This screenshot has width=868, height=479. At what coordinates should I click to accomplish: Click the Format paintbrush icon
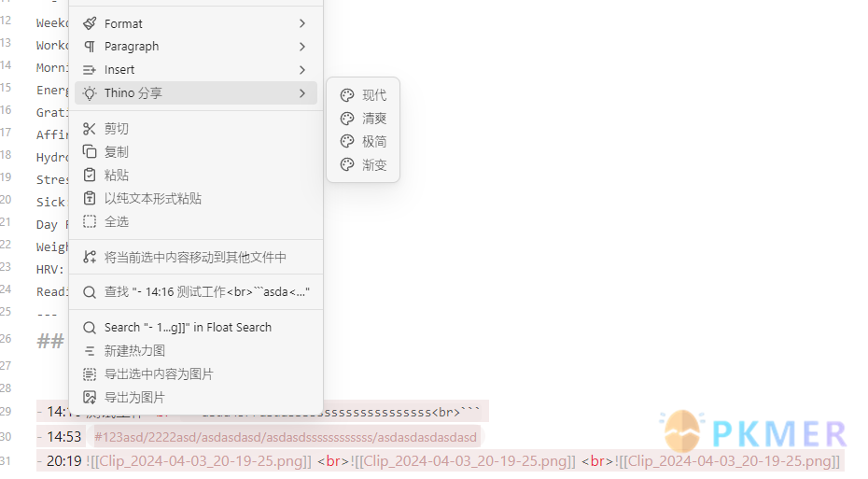point(89,23)
